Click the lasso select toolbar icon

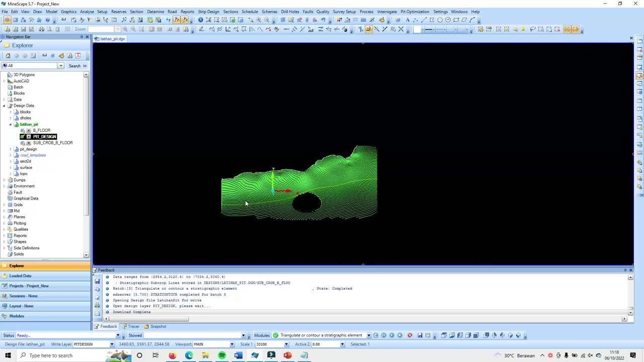coord(532,29)
